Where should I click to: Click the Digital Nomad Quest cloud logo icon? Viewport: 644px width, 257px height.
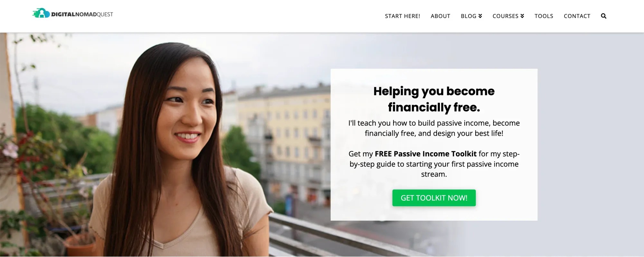point(41,13)
